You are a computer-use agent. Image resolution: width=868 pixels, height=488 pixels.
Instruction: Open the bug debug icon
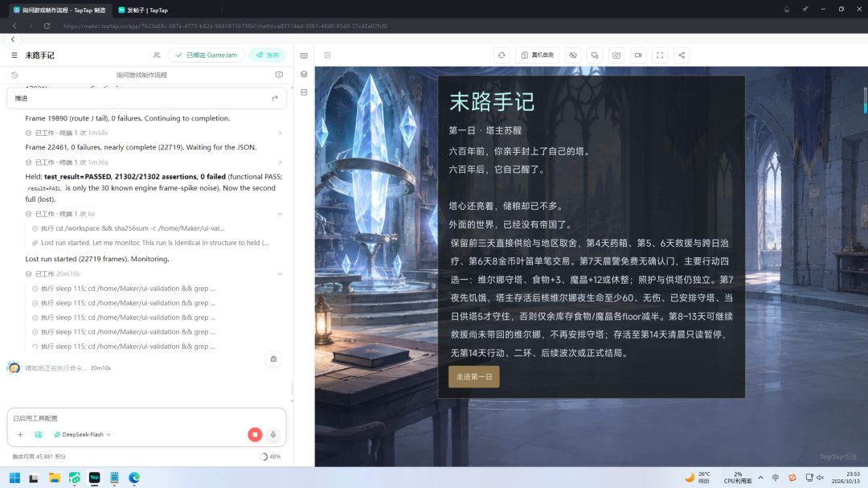pyautogui.click(x=273, y=359)
